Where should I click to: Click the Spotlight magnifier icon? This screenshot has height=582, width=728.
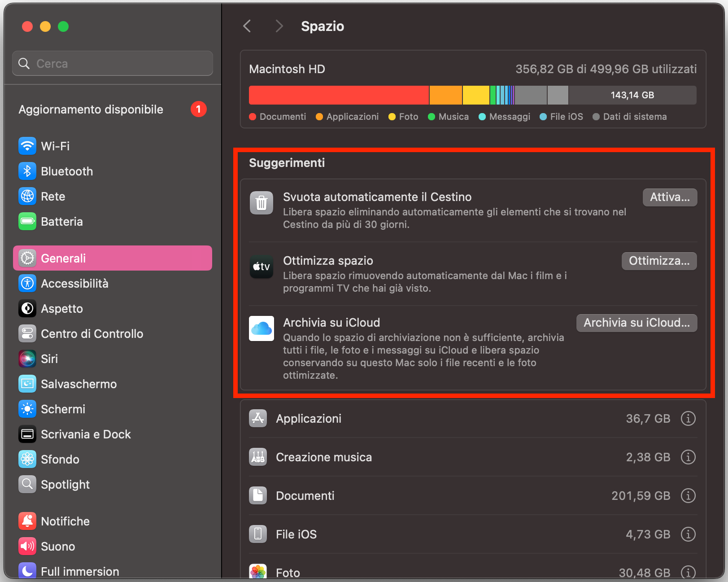click(x=27, y=484)
